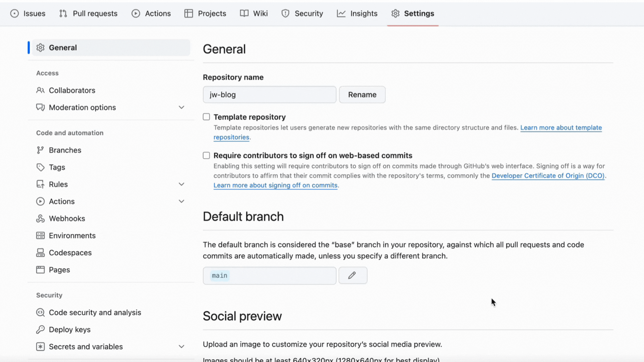The image size is (644, 362).
Task: Select the Environments icon
Action: (40, 235)
